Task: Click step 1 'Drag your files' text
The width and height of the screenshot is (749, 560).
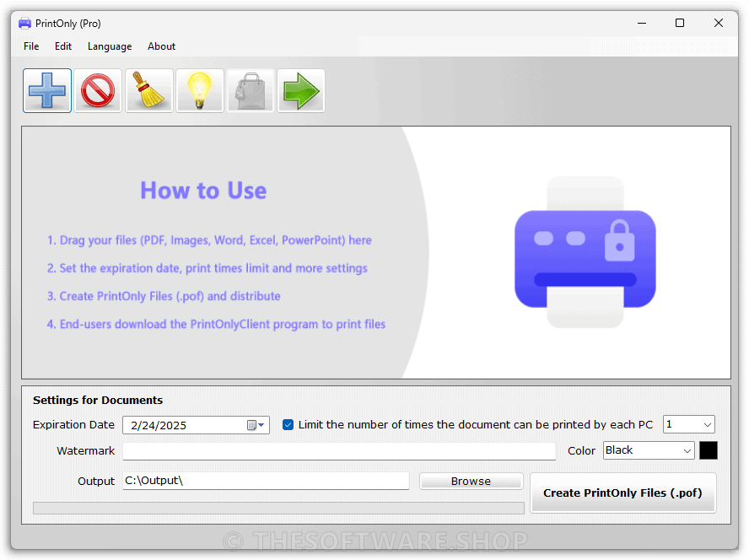Action: pos(209,240)
